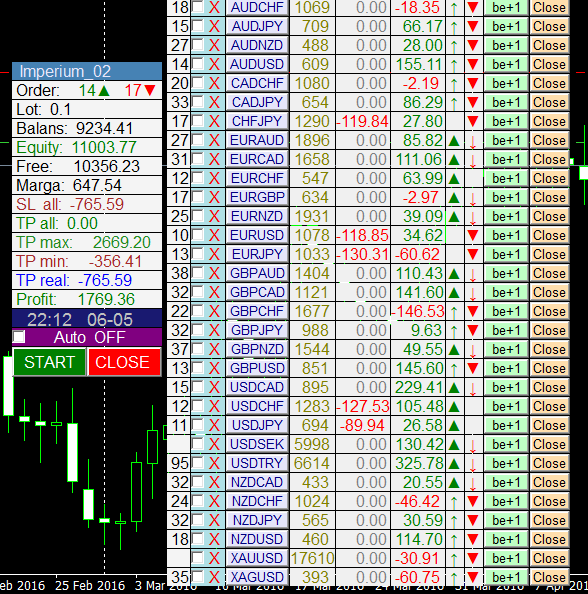Check the USDCAD row checkbox
This screenshot has height=594, width=588.
tap(198, 386)
